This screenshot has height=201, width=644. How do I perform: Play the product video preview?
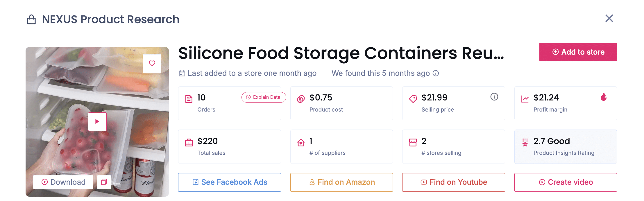click(97, 121)
